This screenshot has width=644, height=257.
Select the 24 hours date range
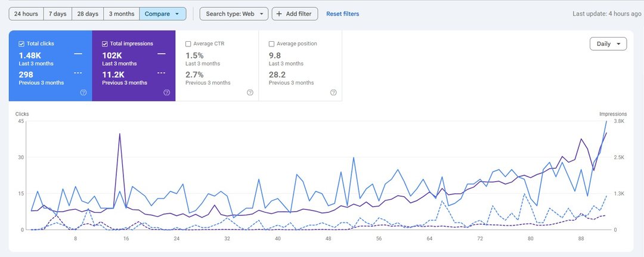click(x=26, y=14)
